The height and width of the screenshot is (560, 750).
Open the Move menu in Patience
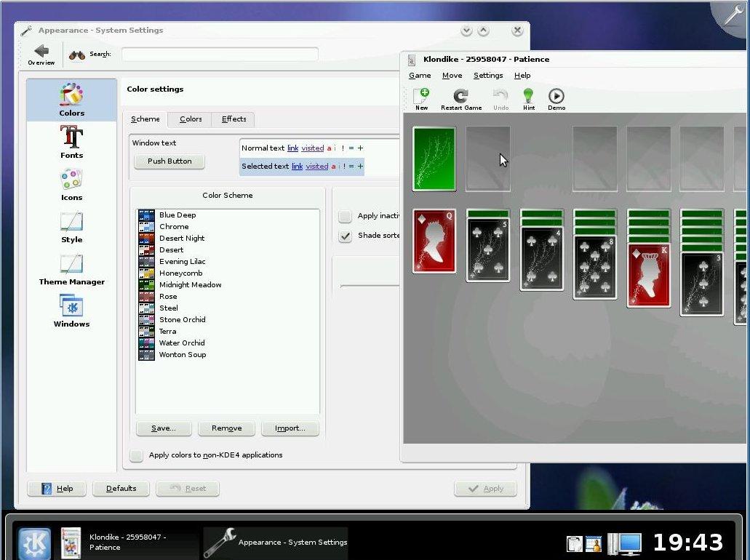coord(452,75)
